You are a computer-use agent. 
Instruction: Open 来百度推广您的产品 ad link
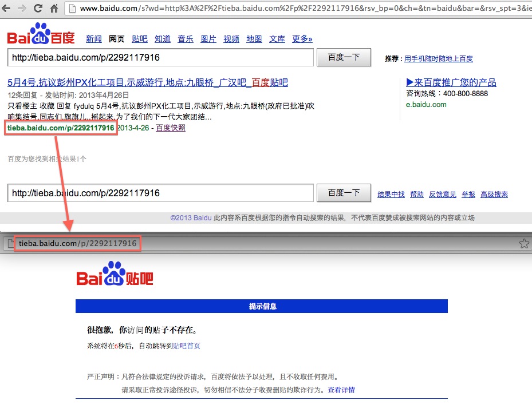451,82
